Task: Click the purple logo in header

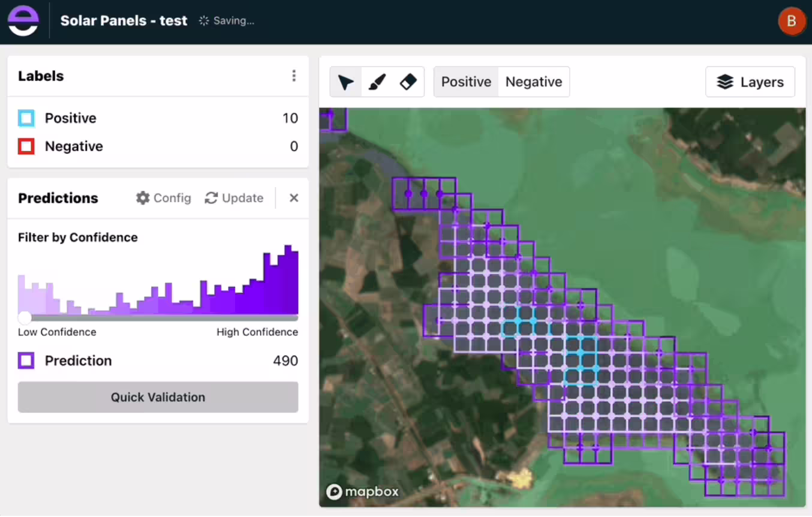Action: (x=23, y=22)
